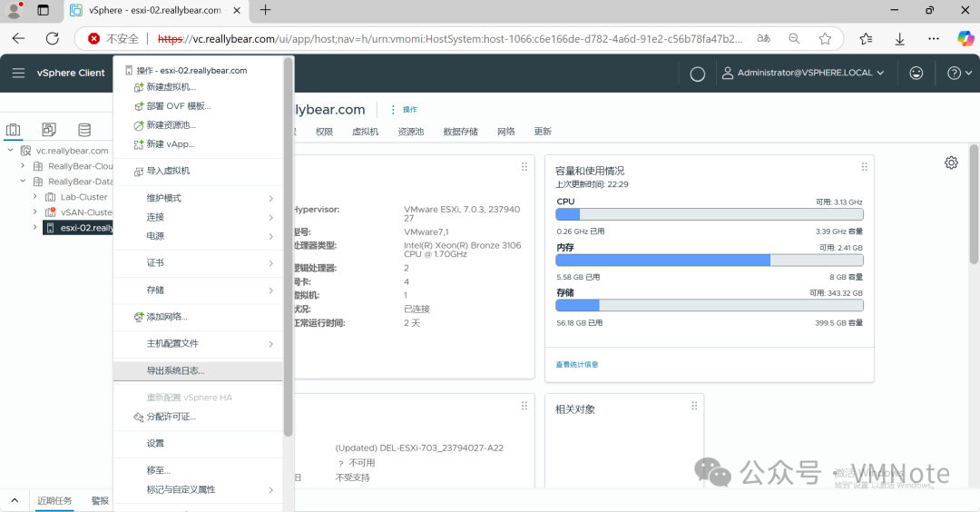Click the drag handle on 相关对象 card
Viewport: 980px width, 512px height.
[694, 406]
